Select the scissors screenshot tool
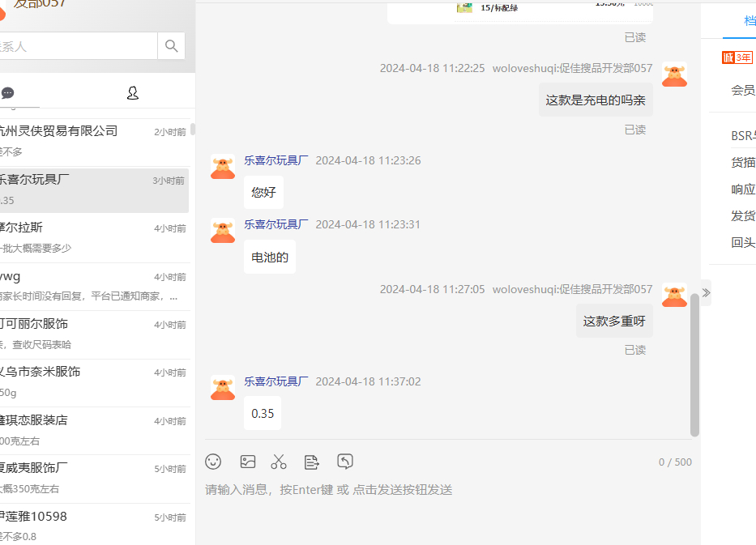Screen dimensions: 756x545 [x=279, y=462]
